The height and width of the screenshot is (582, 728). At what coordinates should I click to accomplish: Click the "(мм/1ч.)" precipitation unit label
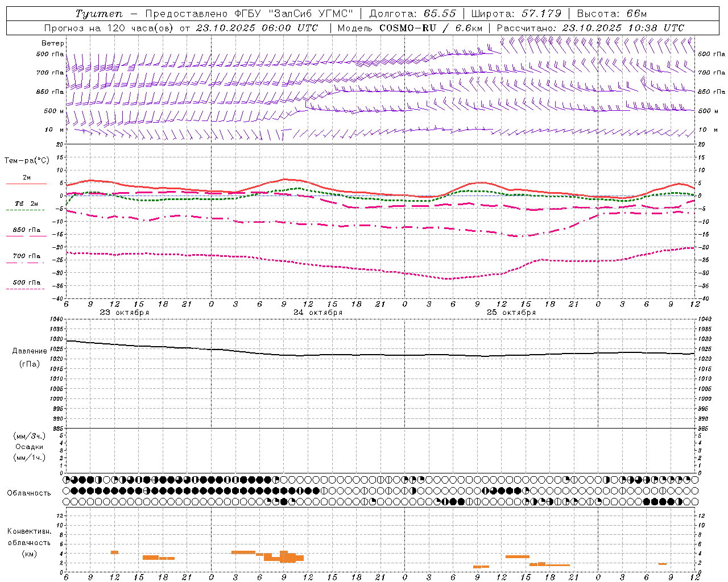30,458
